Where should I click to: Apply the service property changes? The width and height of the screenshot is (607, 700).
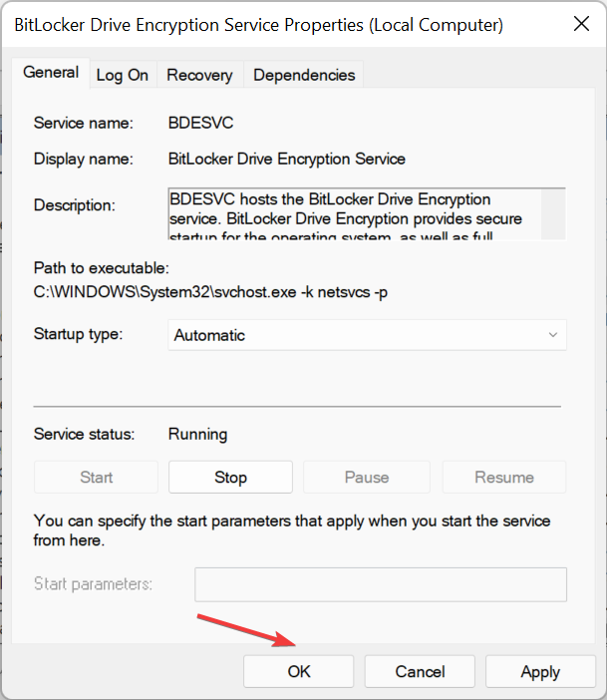(x=540, y=672)
